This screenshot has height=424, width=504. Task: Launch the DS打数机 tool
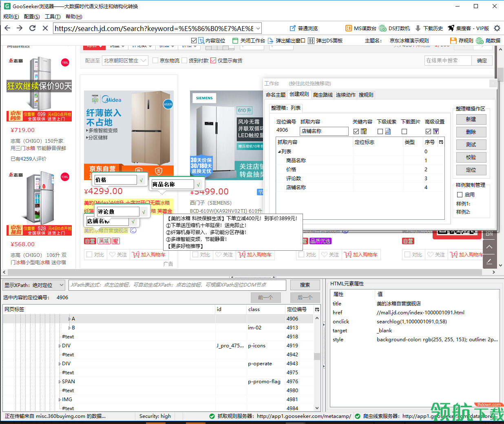pyautogui.click(x=394, y=28)
